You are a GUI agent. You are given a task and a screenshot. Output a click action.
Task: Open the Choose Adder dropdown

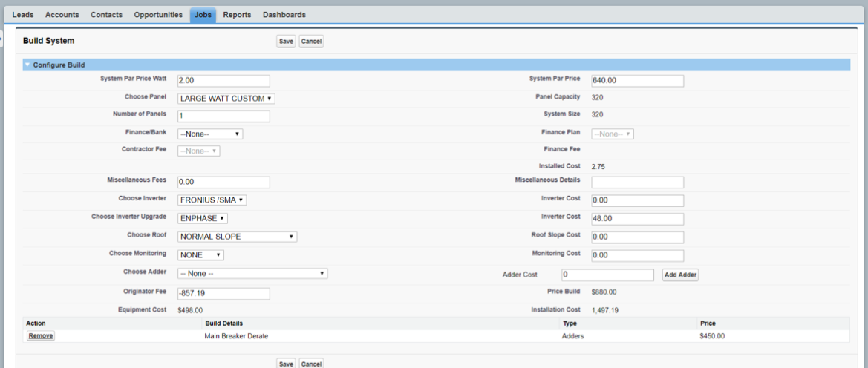click(x=252, y=274)
